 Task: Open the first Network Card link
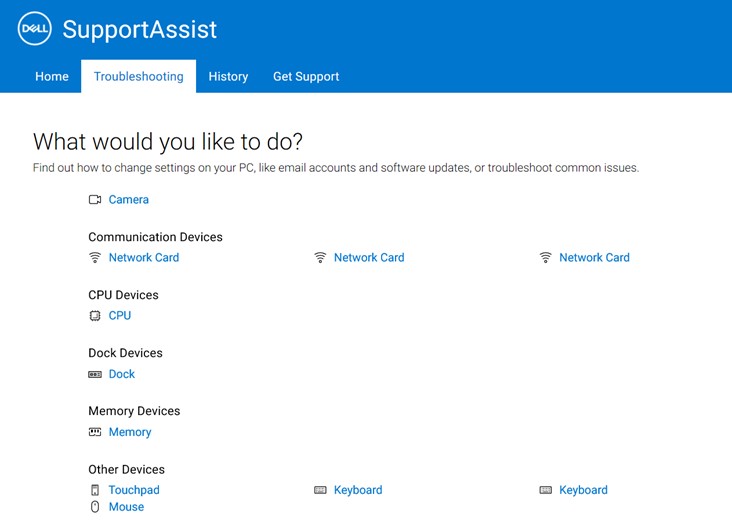[x=144, y=258]
